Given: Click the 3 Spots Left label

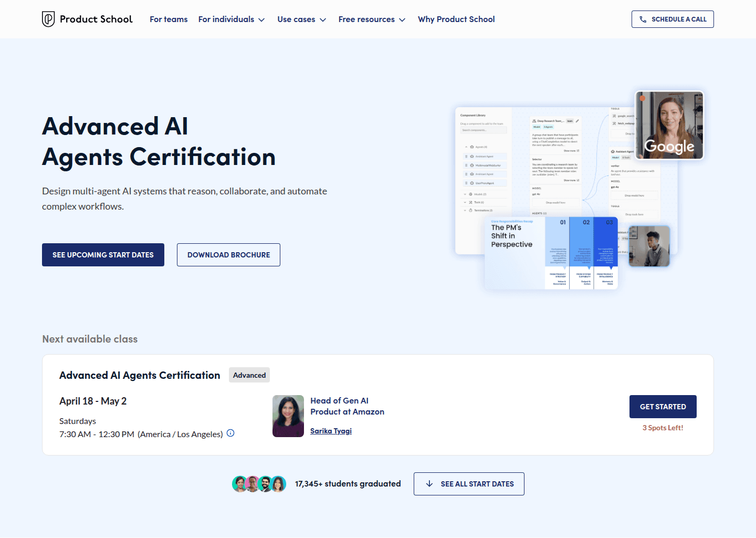Looking at the screenshot, I should click(663, 427).
